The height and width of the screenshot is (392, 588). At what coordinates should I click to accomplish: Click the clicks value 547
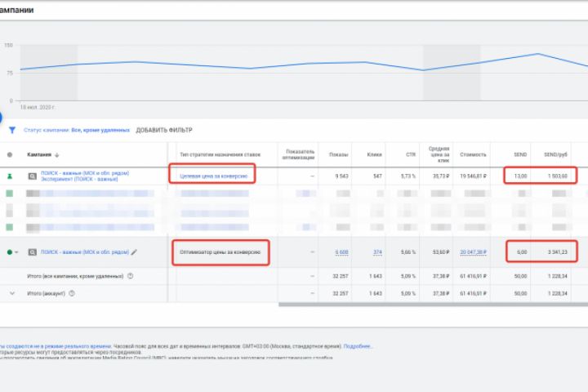tap(377, 176)
